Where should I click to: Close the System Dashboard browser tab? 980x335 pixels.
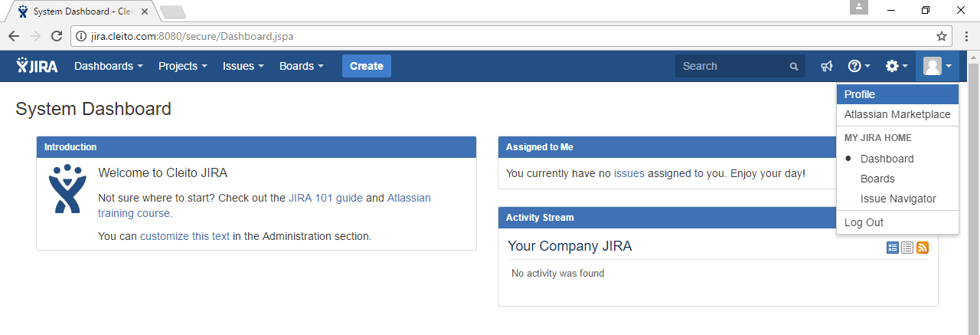(144, 11)
